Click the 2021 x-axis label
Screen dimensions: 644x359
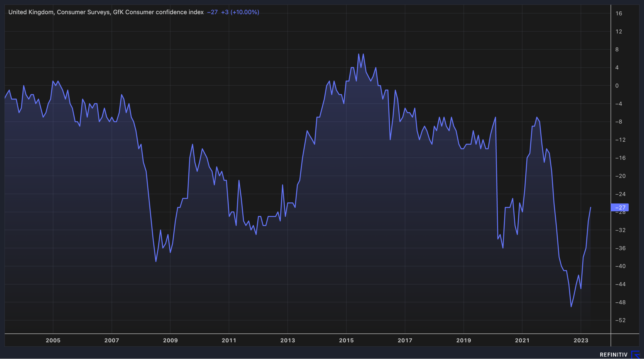click(522, 340)
